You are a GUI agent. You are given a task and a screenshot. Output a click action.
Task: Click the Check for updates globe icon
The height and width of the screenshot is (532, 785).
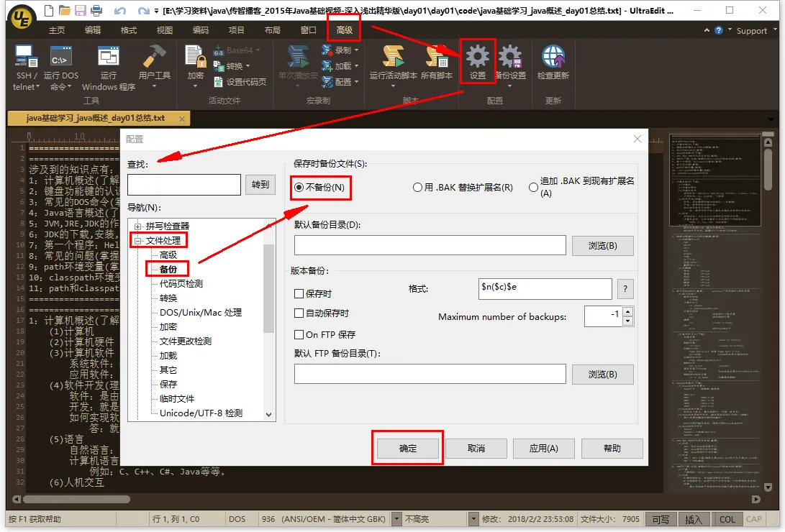(553, 58)
